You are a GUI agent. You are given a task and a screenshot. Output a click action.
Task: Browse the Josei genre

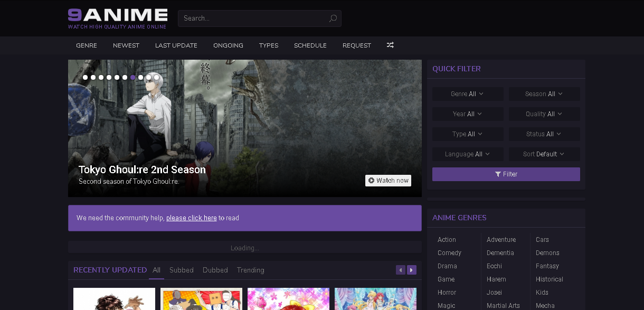click(494, 293)
